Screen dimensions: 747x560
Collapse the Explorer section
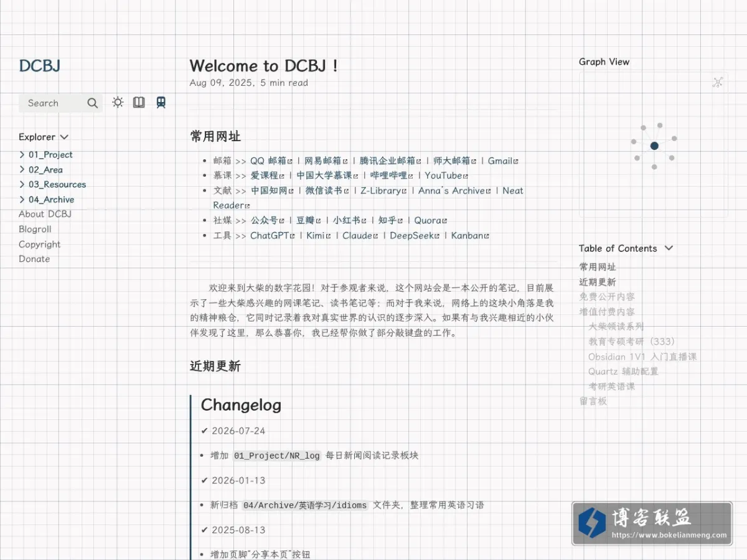[44, 137]
